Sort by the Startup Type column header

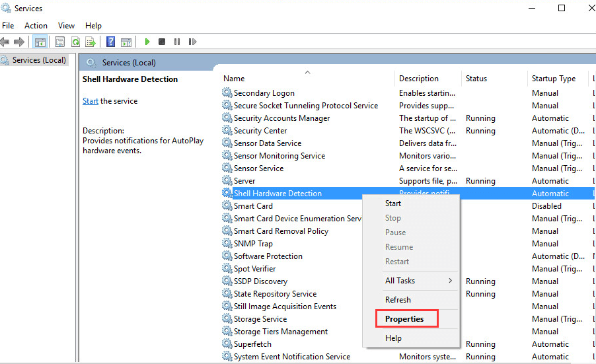[x=553, y=79]
